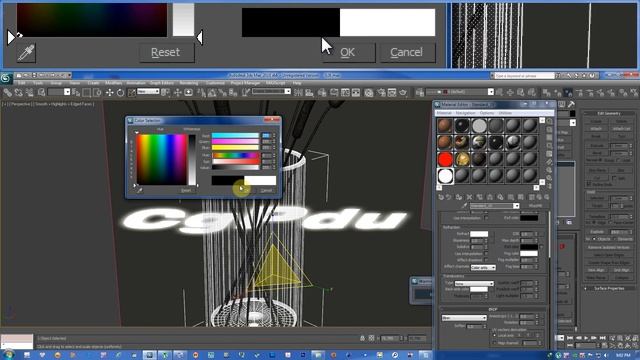640x360 pixels.
Task: Activate Select and Rotate tool
Action: [x=120, y=93]
